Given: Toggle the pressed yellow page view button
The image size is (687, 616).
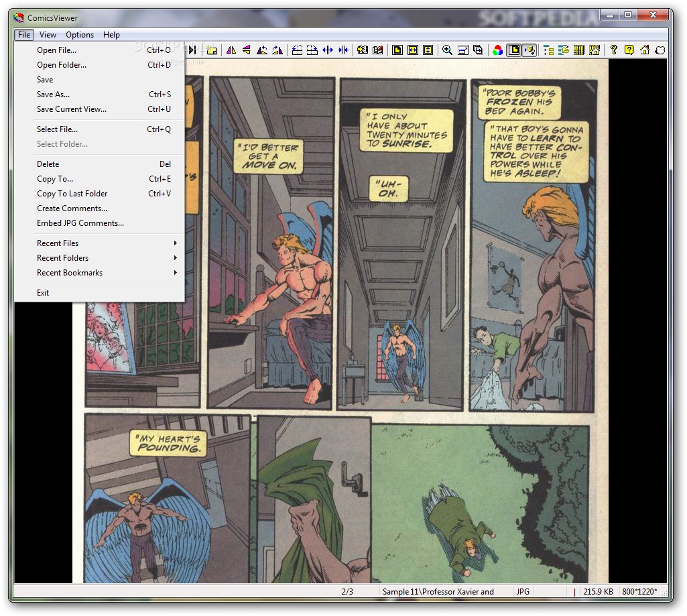Looking at the screenshot, I should click(514, 50).
